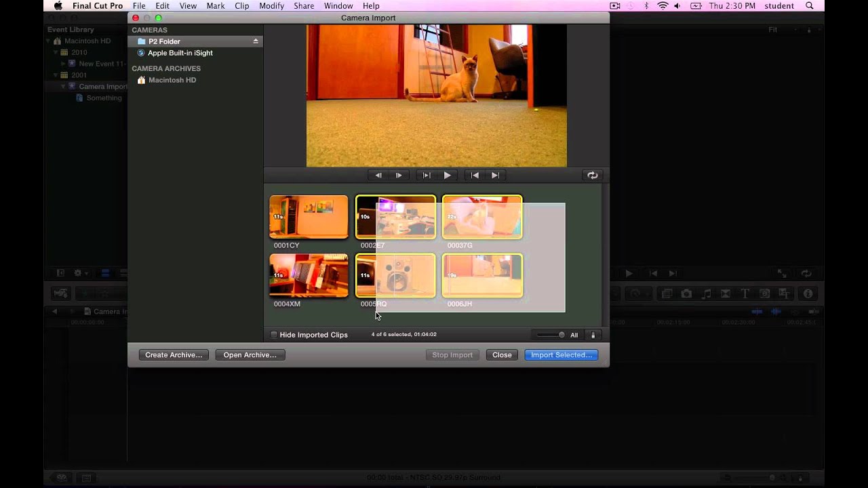The width and height of the screenshot is (868, 488).
Task: Adjust the clip duration zoom slider
Action: point(550,335)
